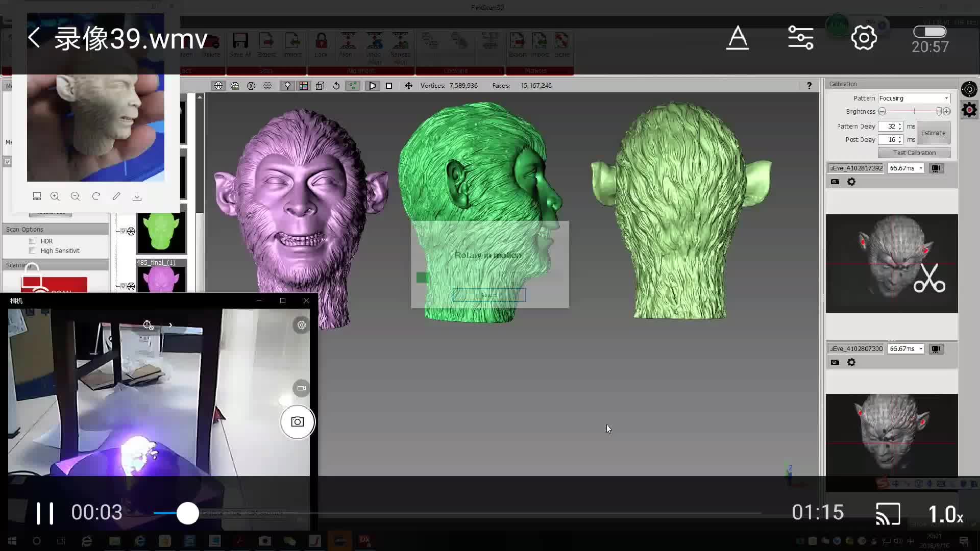Toggle the colored grid display
The width and height of the screenshot is (980, 551).
pyautogui.click(x=304, y=86)
